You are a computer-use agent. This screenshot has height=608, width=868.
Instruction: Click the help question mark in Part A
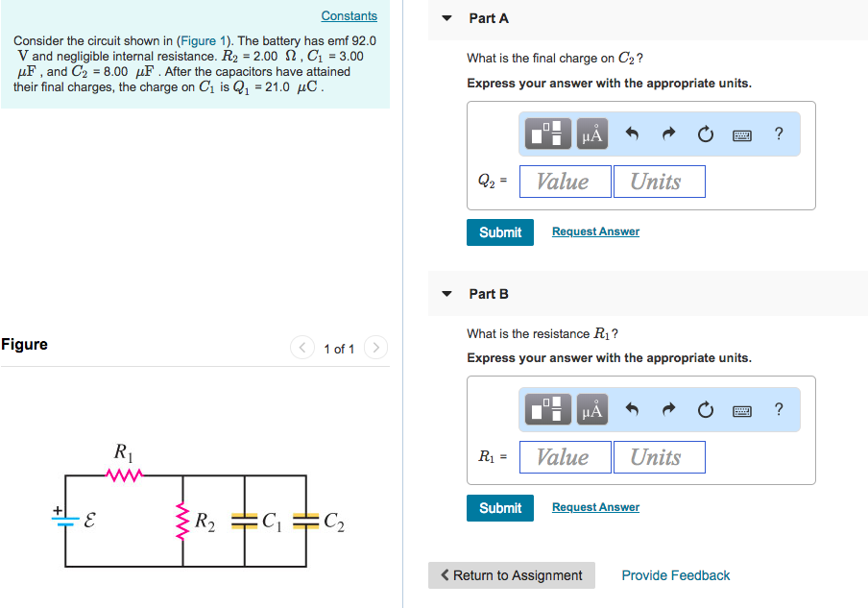pyautogui.click(x=778, y=134)
